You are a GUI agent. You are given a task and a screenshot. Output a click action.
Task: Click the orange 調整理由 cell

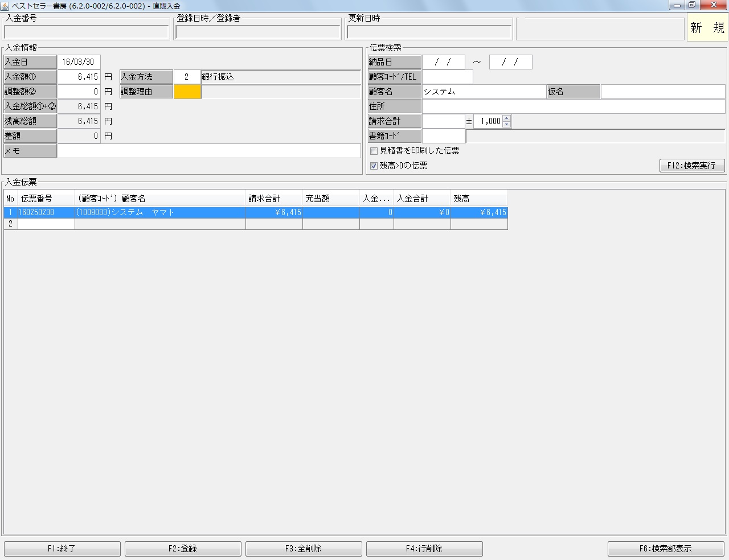pyautogui.click(x=187, y=91)
